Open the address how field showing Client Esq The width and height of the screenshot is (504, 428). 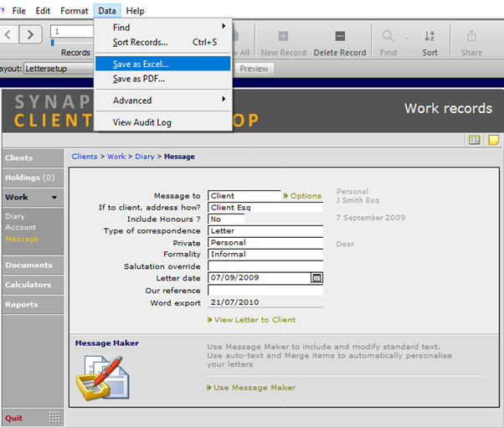(x=265, y=208)
